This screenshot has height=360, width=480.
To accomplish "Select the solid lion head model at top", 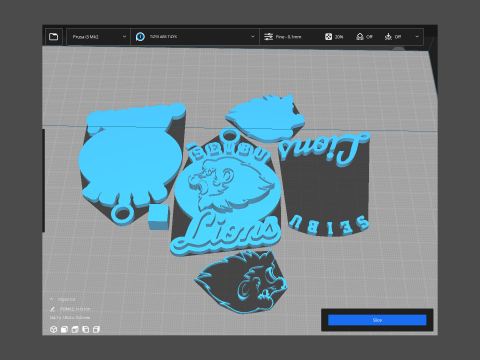I will point(265,117).
